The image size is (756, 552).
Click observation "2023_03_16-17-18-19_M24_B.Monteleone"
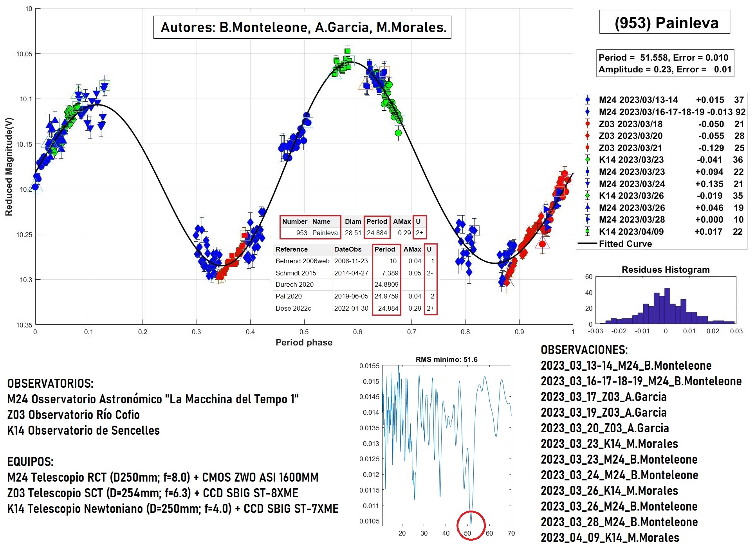coord(641,381)
